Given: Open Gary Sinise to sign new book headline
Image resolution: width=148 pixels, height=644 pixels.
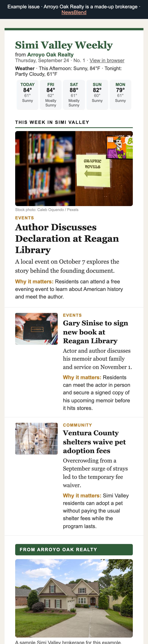Looking at the screenshot, I should [x=95, y=332].
